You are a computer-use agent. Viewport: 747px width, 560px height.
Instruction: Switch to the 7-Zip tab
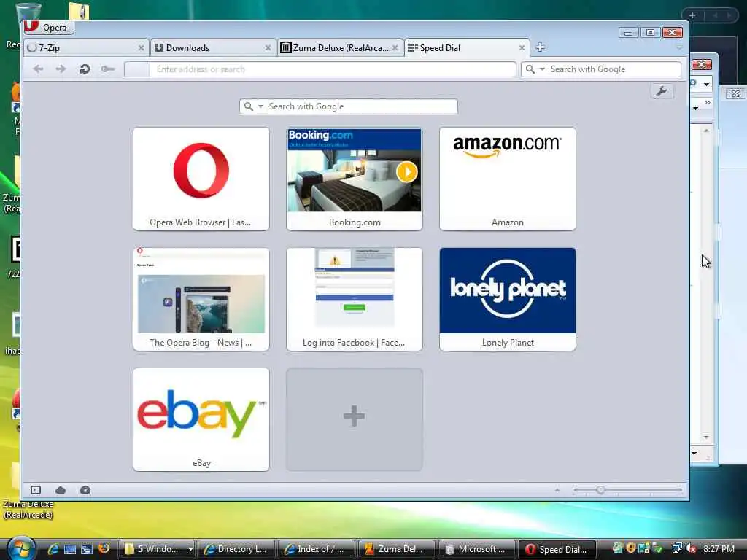pos(86,47)
